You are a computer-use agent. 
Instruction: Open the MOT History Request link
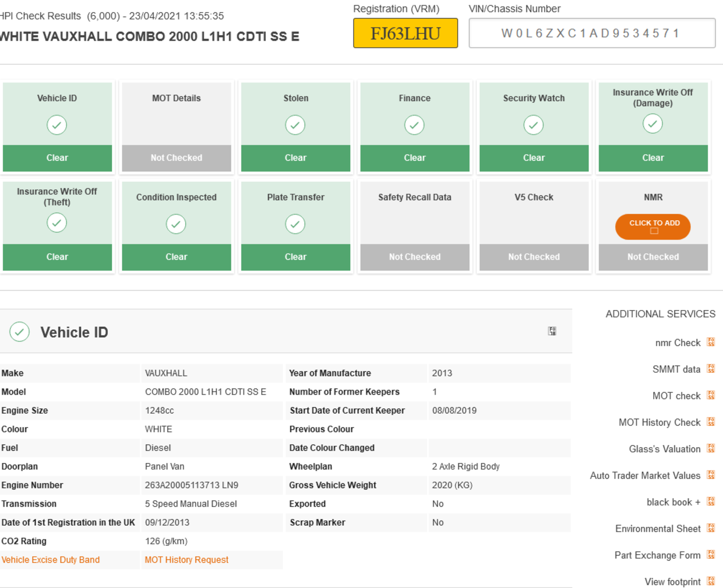pyautogui.click(x=186, y=560)
